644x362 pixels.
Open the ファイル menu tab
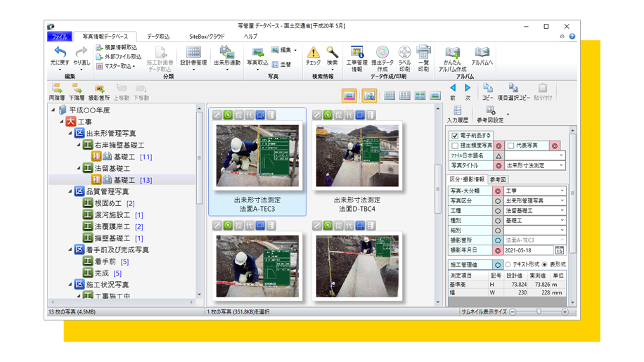coord(60,37)
